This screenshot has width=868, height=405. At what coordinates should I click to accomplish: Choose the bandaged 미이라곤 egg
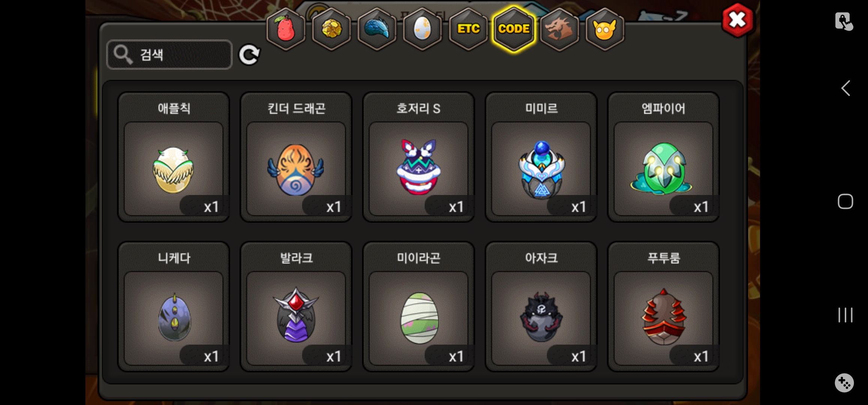(x=419, y=307)
